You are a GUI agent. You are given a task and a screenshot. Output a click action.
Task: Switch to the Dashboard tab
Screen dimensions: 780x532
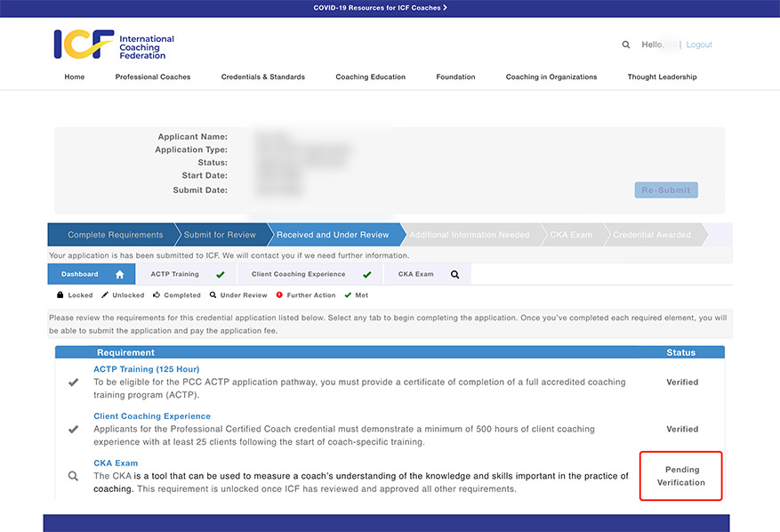[x=80, y=275]
